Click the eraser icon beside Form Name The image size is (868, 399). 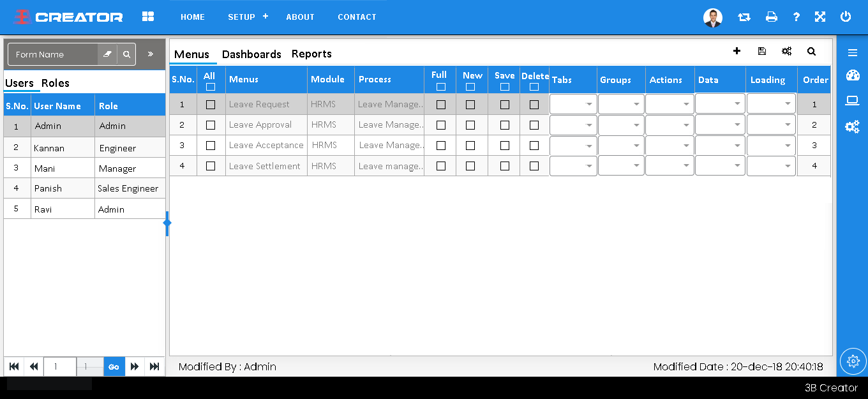107,54
